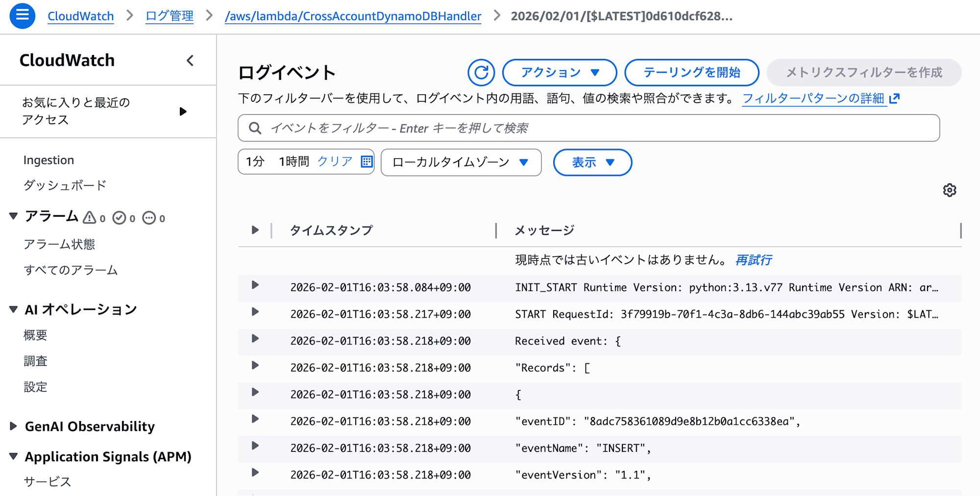Collapse the CloudWatch sidebar with the chevron
The width and height of the screenshot is (980, 496).
191,61
